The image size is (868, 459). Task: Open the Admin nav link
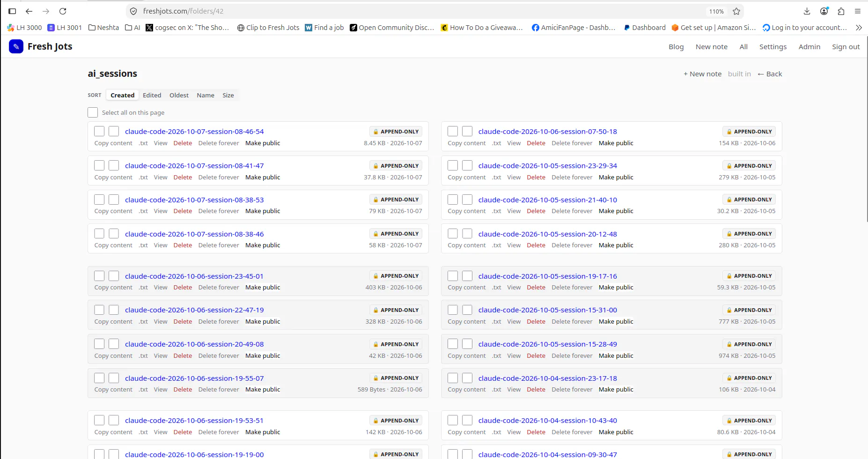coord(809,47)
